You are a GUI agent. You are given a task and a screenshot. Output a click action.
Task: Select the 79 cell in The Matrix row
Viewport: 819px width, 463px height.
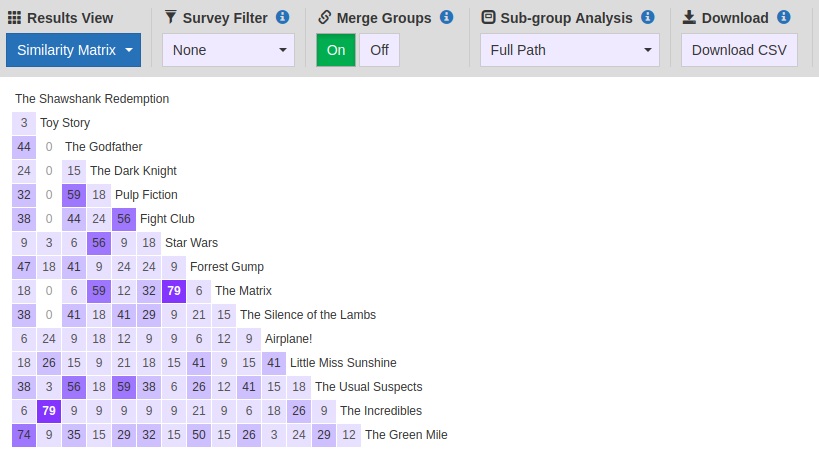(x=174, y=291)
